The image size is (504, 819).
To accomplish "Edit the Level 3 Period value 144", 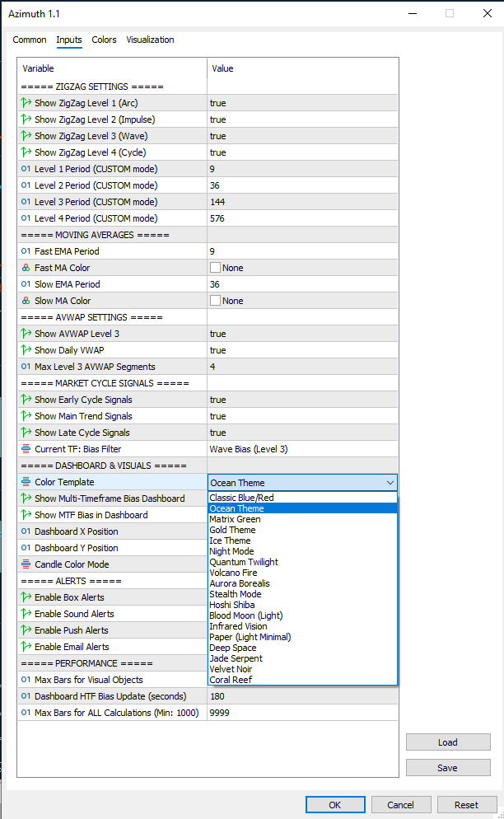I will coord(302,202).
